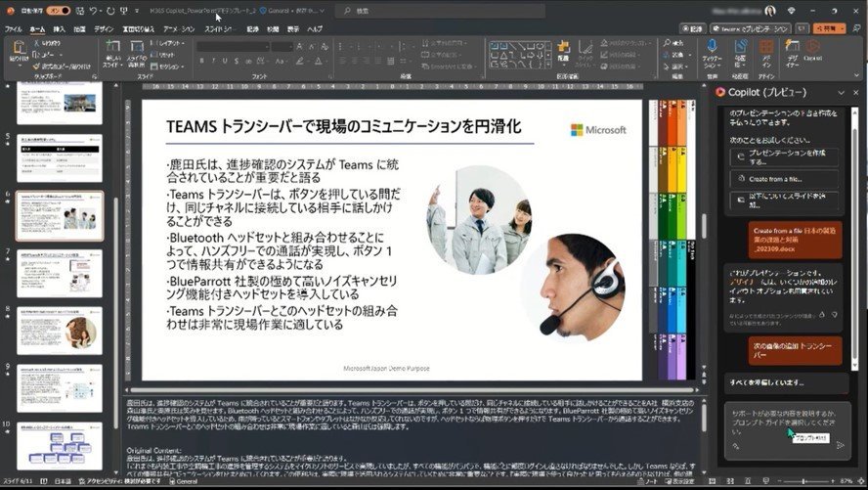Toggle Italic formatting
The height and width of the screenshot is (490, 868).
point(213,61)
